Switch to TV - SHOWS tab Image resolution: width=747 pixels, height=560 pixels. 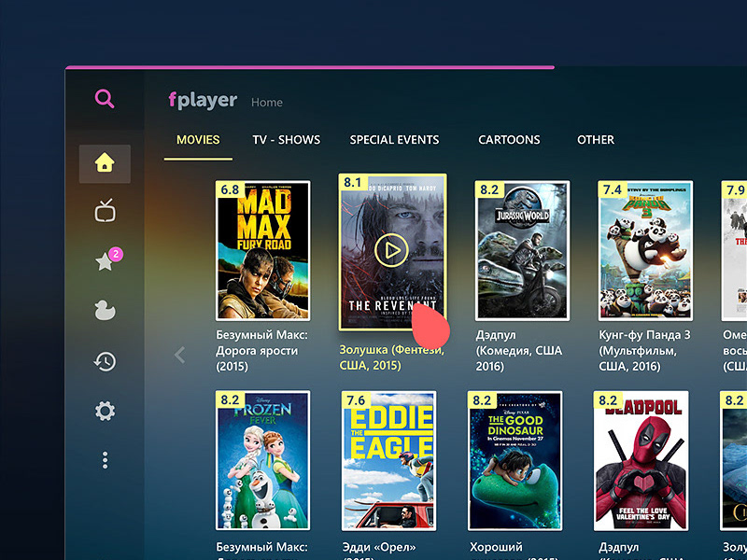tap(287, 139)
